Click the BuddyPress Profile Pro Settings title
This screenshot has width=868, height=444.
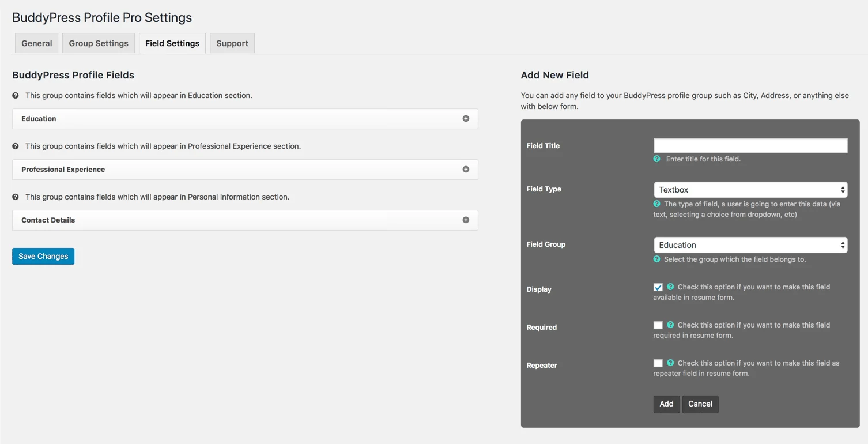coord(102,17)
